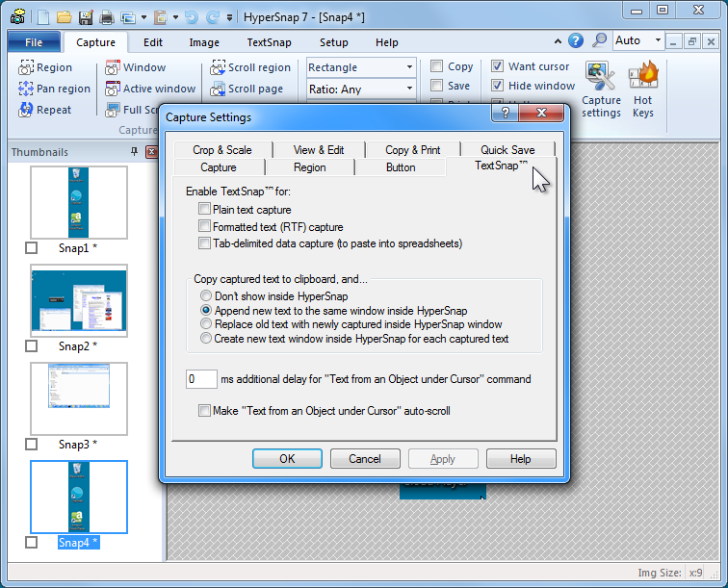Check Formatted text (RTF) capture
This screenshot has width=728, height=588.
tap(204, 226)
